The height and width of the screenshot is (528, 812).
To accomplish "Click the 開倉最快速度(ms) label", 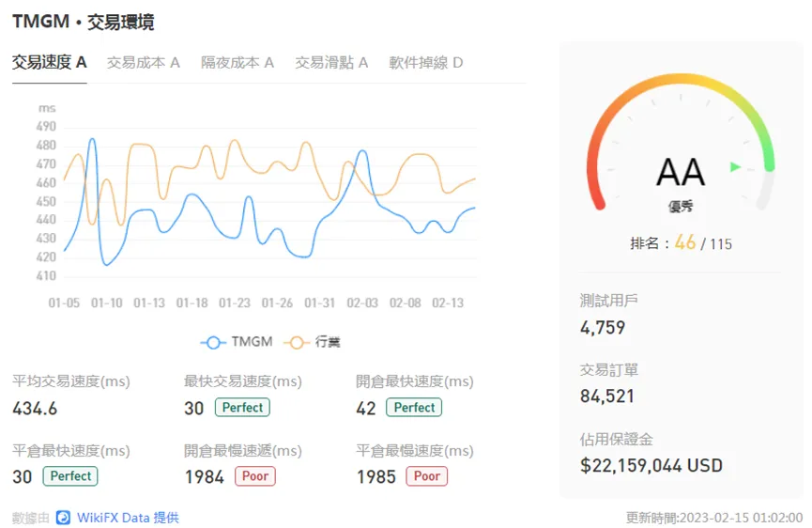I will [x=415, y=381].
